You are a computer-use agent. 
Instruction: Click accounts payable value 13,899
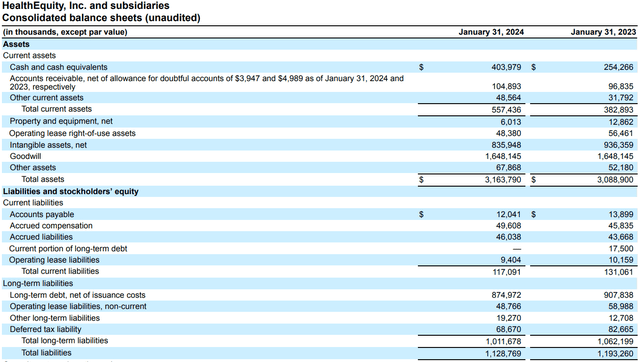pos(621,215)
